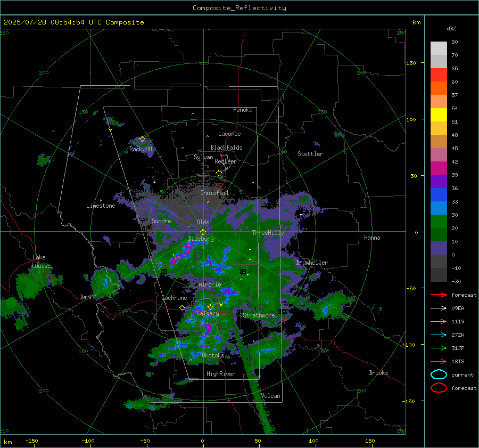This screenshot has width=479, height=448.
Task: Select the darkest gray -10 to -30 swatch
Action: coord(439,275)
